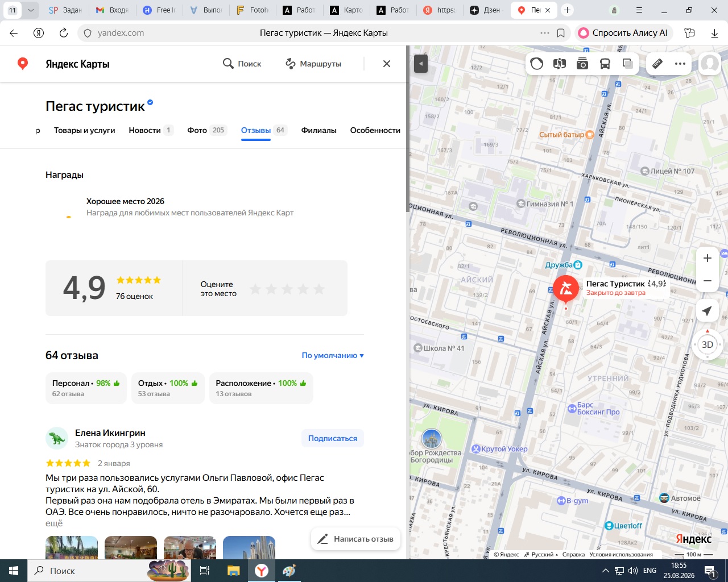
Task: Click the Подписаться button
Action: 332,438
